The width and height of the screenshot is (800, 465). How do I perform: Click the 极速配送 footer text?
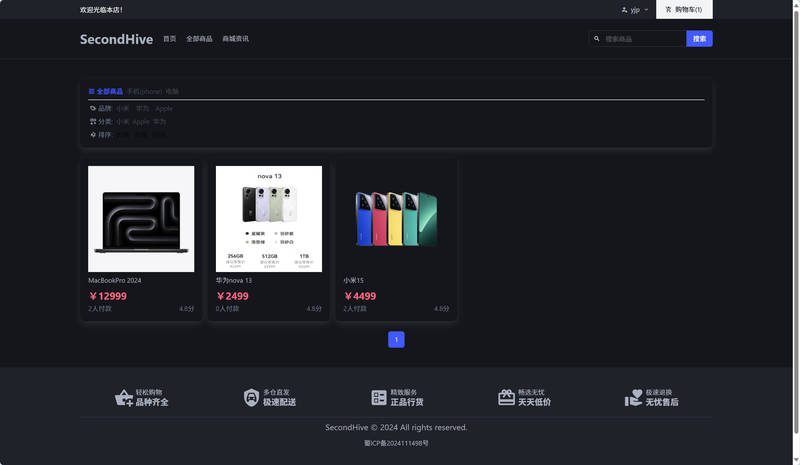point(280,402)
